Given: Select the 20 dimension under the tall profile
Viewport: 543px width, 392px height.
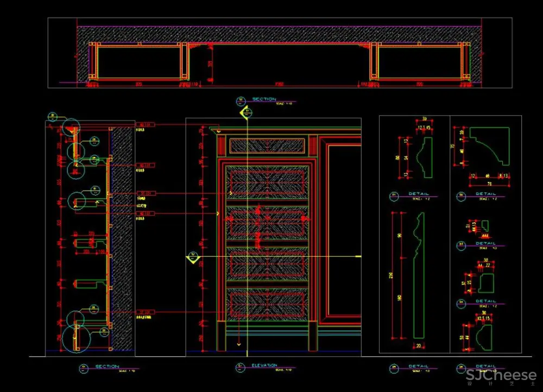Looking at the screenshot, I should point(419,345).
